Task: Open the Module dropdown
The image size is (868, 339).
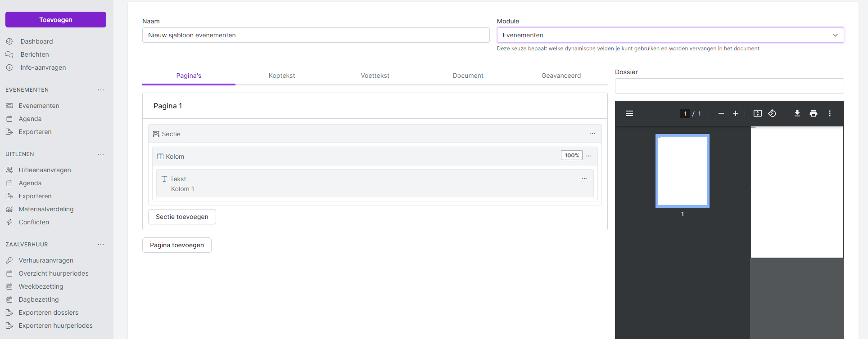Action: (670, 35)
